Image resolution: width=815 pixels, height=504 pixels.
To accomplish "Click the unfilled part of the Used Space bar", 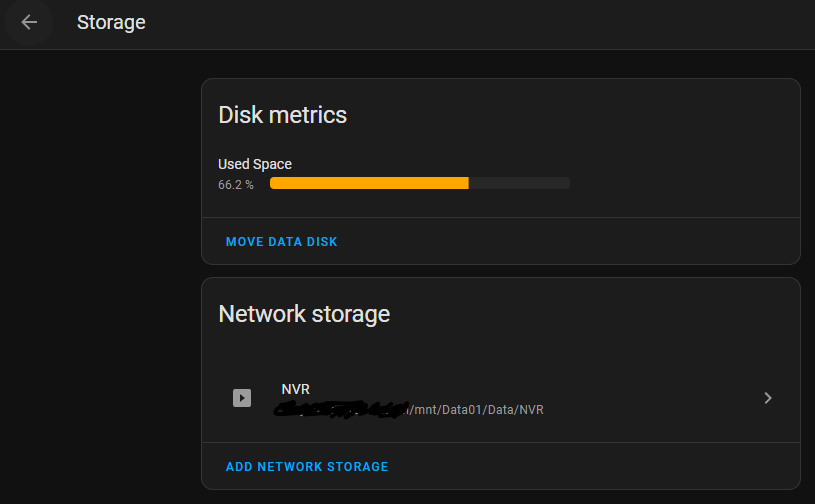I will pyautogui.click(x=519, y=183).
